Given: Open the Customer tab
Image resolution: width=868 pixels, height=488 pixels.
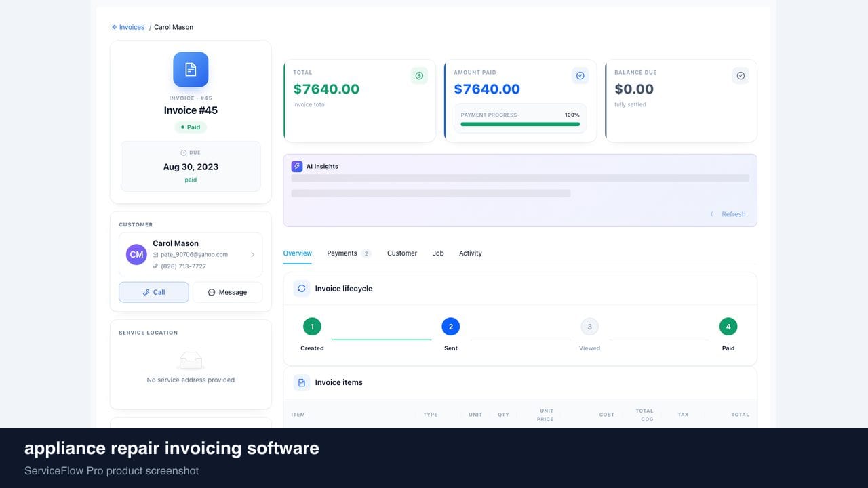Looking at the screenshot, I should 402,253.
